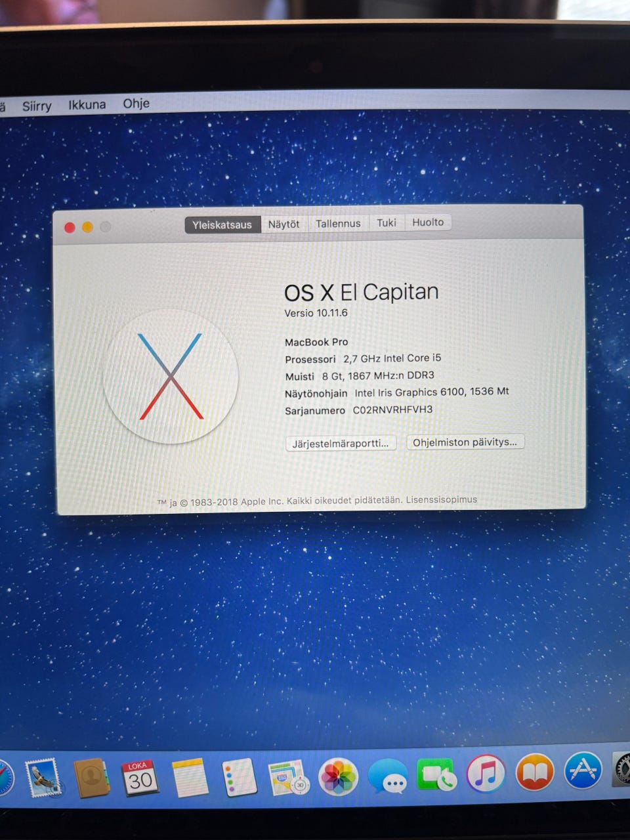
Task: Select the Tallennus tab
Action: [338, 223]
